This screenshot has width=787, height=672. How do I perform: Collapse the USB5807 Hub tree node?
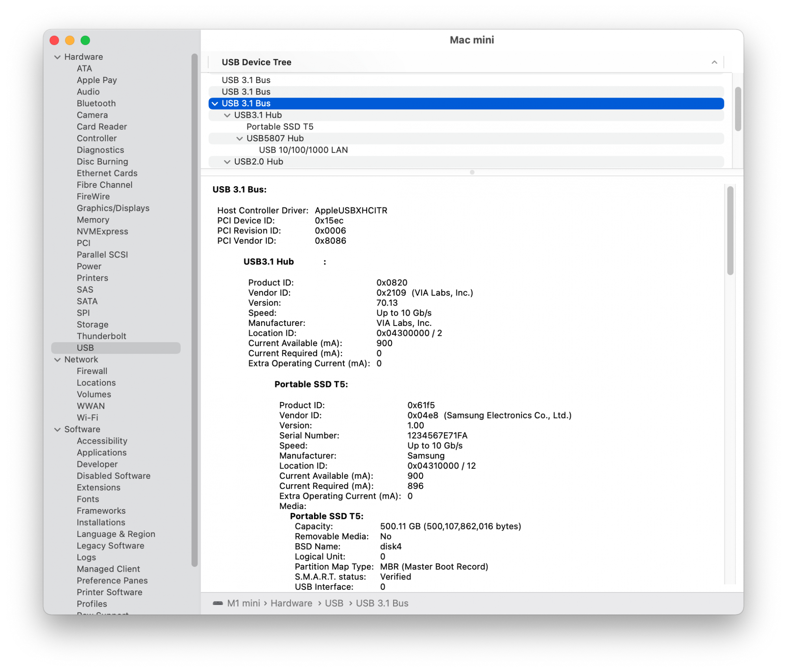coord(239,139)
